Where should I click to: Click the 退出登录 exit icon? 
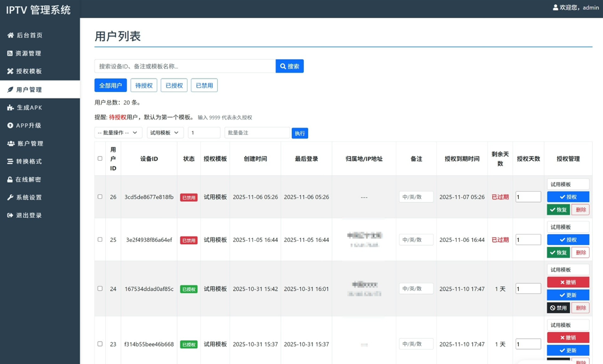(x=9, y=215)
